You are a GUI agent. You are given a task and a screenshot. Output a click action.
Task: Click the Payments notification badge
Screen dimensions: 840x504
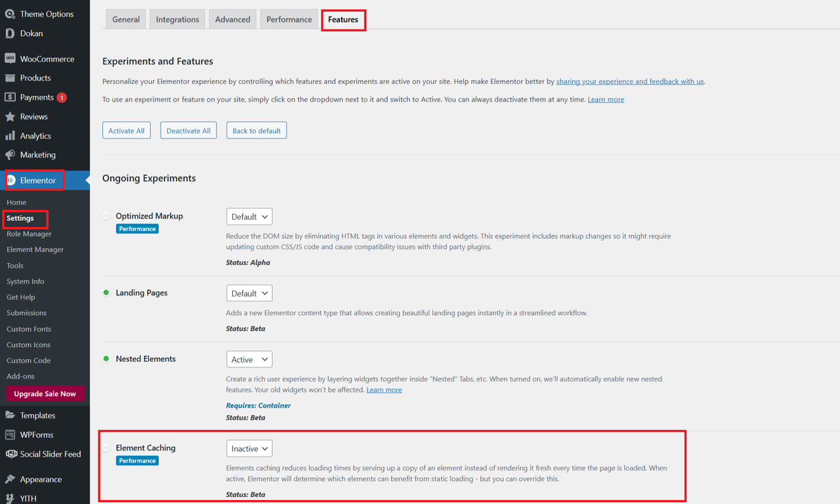[x=62, y=97]
